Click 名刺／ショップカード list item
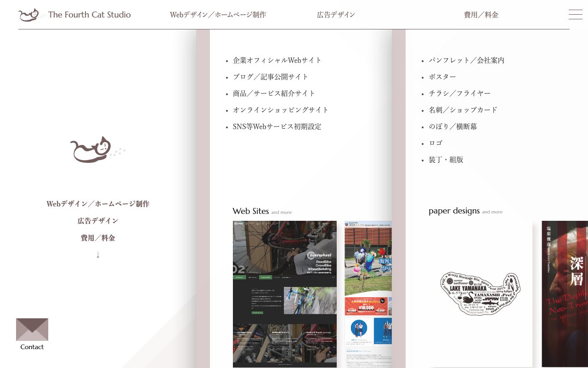The image size is (588, 368). 464,110
